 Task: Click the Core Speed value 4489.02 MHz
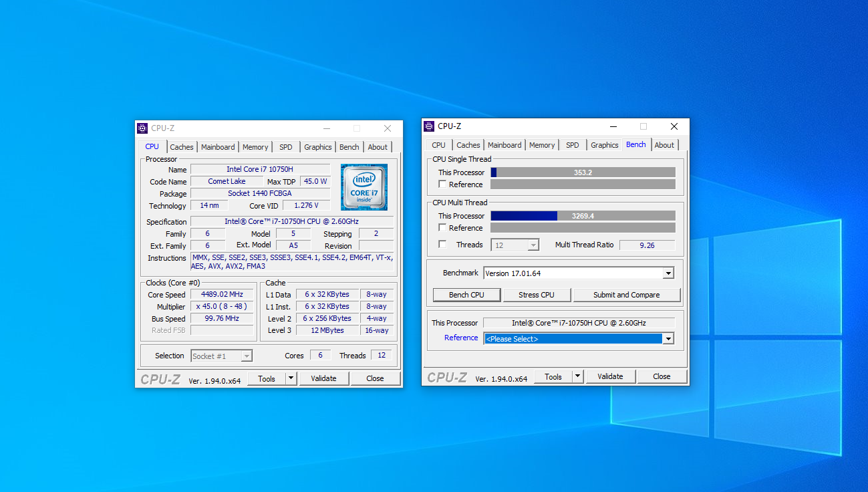(222, 294)
